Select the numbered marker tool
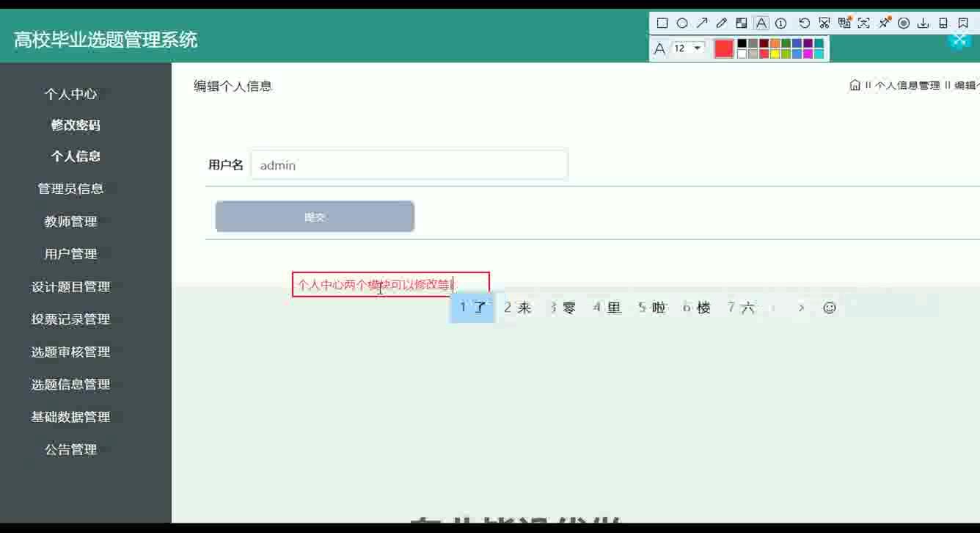Screen dimensions: 980x533 pos(781,23)
